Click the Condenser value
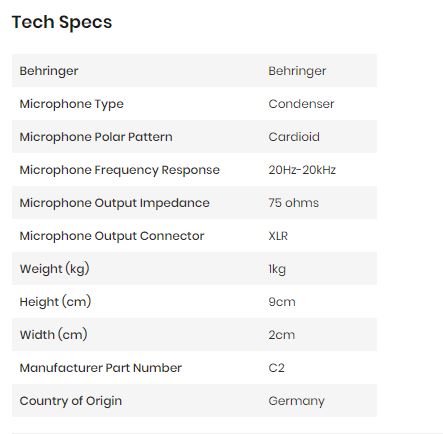The image size is (443, 434). [301, 104]
